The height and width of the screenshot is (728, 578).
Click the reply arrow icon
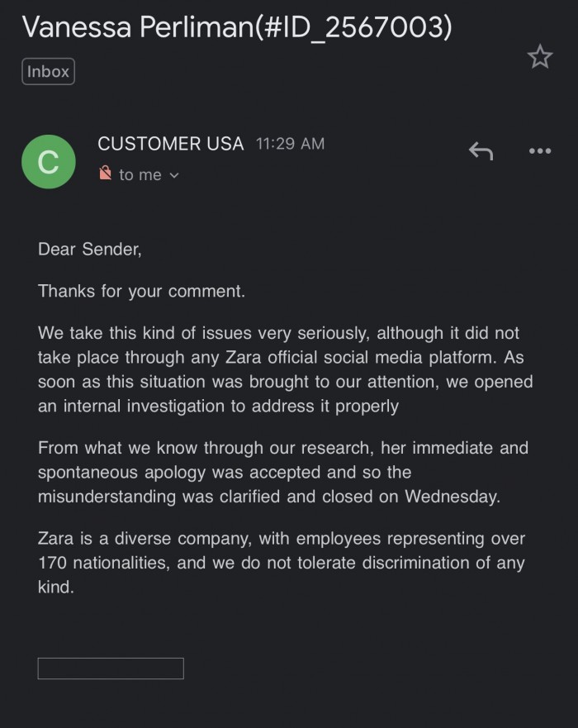(x=481, y=150)
